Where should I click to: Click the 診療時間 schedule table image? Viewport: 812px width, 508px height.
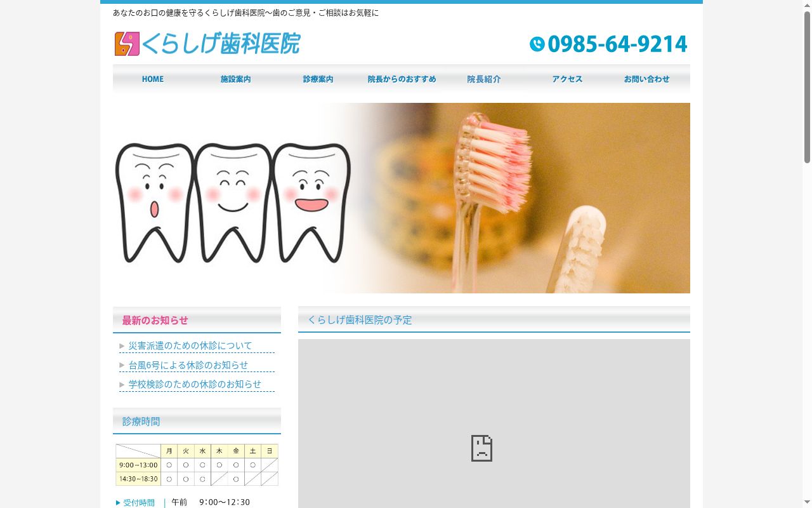click(197, 465)
